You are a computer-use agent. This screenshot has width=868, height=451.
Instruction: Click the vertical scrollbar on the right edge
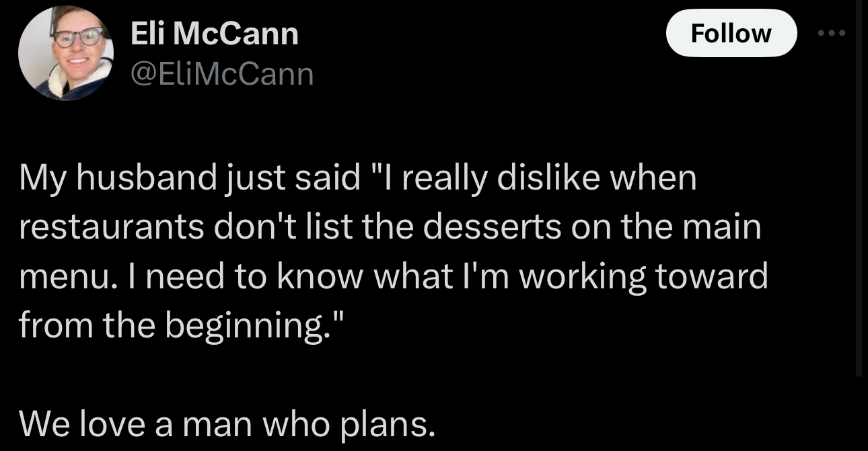pos(859,202)
